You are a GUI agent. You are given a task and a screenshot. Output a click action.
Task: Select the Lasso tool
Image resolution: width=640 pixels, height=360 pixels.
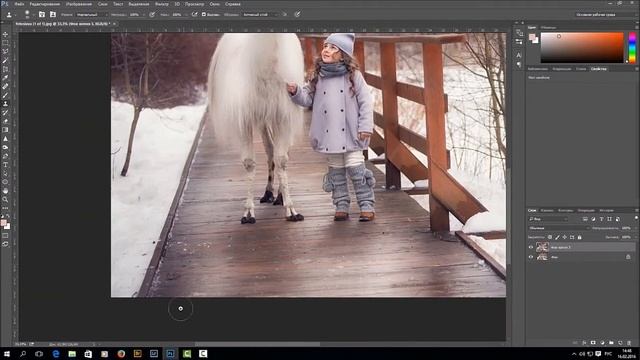coord(5,52)
